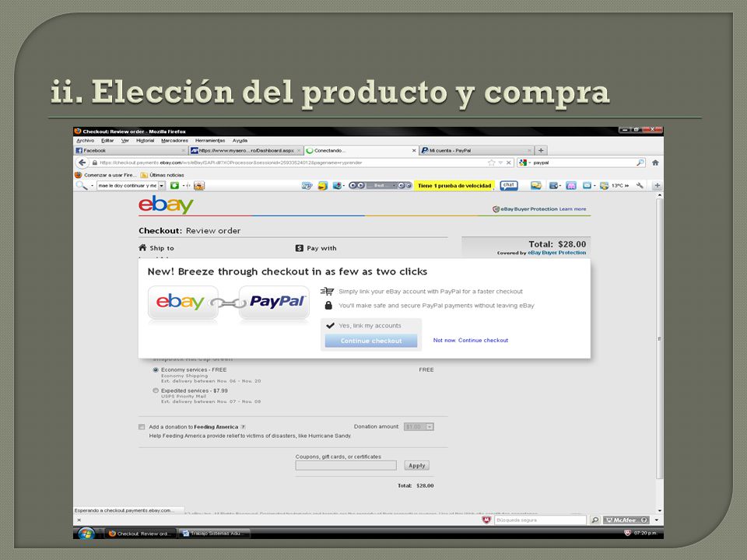Click the stop loading X in address bar
Viewport: 747px width, 560px height.
[x=508, y=163]
